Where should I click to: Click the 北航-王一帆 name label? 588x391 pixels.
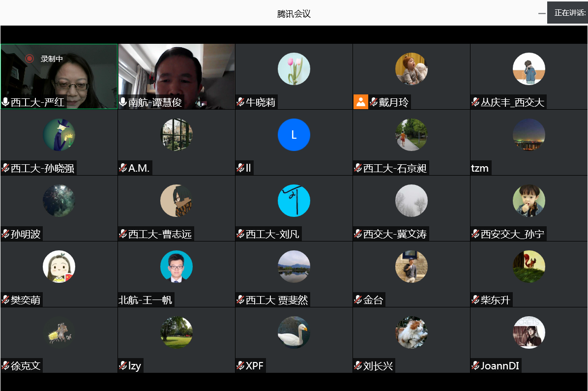tap(146, 300)
